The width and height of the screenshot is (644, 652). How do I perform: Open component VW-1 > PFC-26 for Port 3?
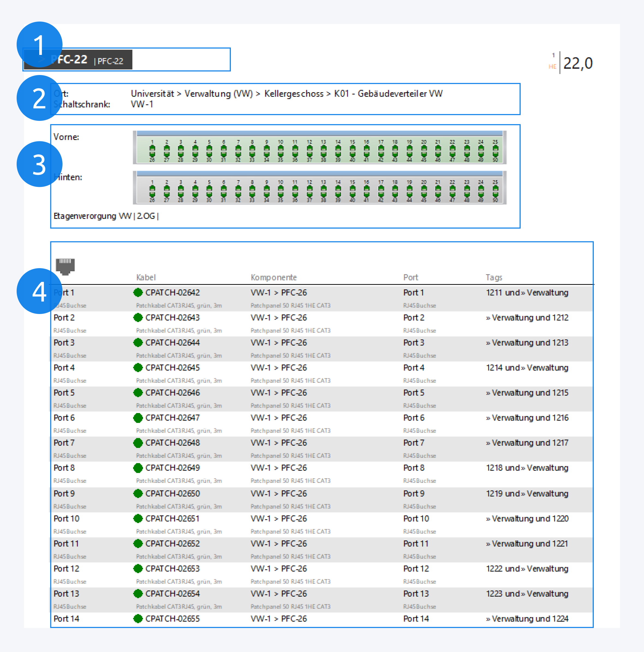(x=278, y=343)
